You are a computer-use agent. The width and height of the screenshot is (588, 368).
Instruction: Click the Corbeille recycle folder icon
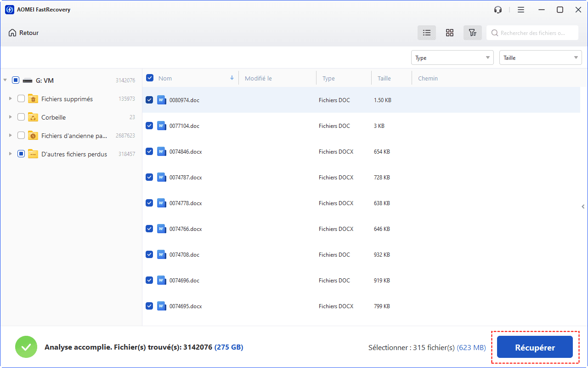33,117
